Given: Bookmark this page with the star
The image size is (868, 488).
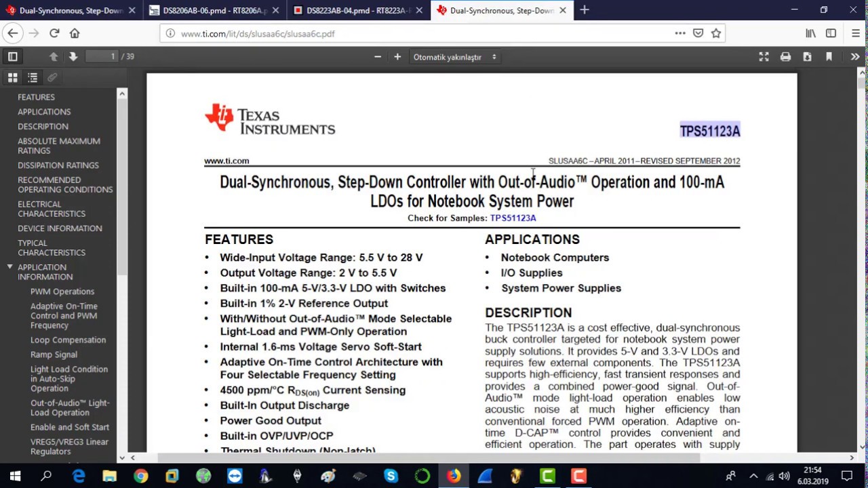Looking at the screenshot, I should [716, 33].
